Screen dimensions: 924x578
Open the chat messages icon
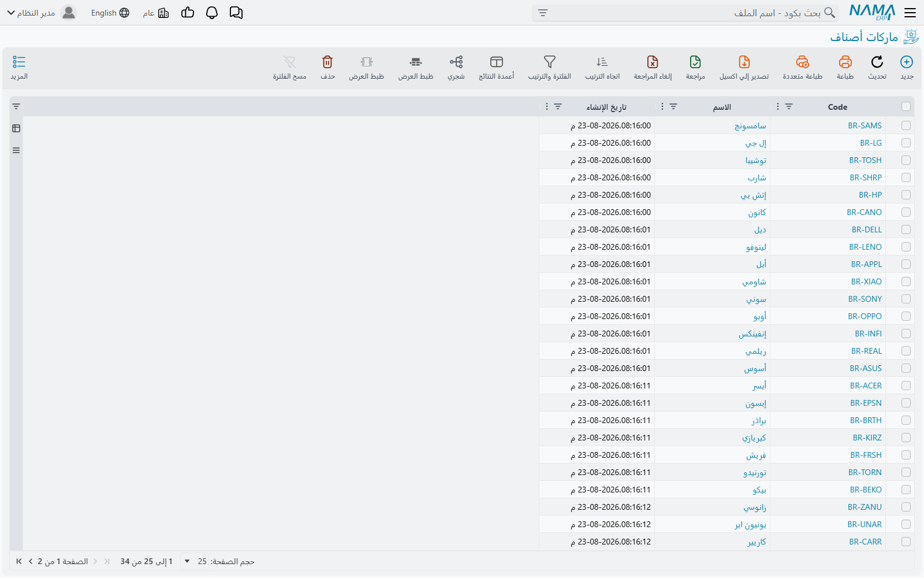coord(236,13)
